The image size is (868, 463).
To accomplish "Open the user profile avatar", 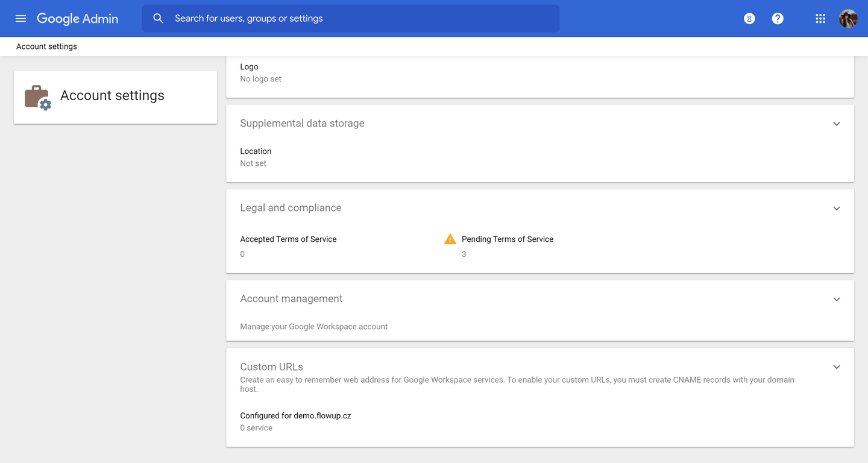I will point(848,19).
